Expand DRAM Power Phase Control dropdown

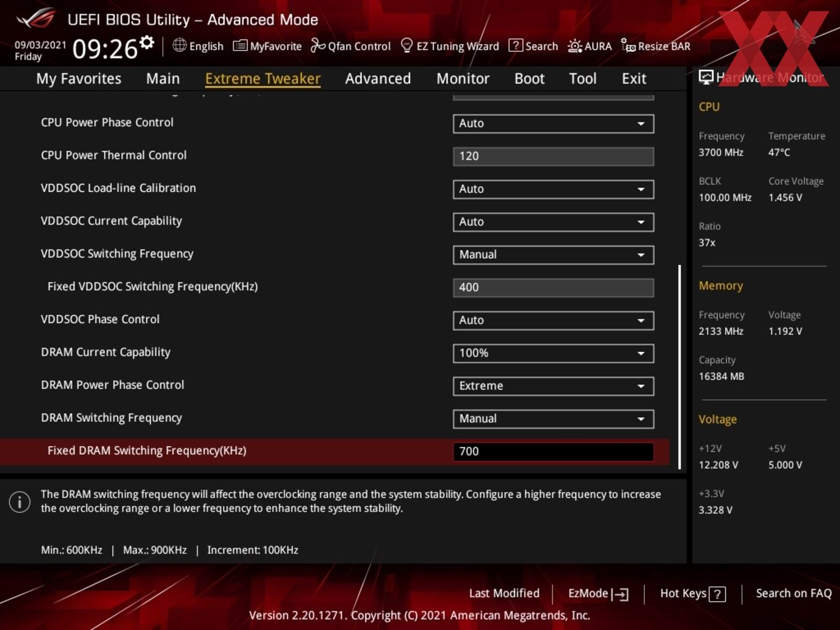point(553,386)
